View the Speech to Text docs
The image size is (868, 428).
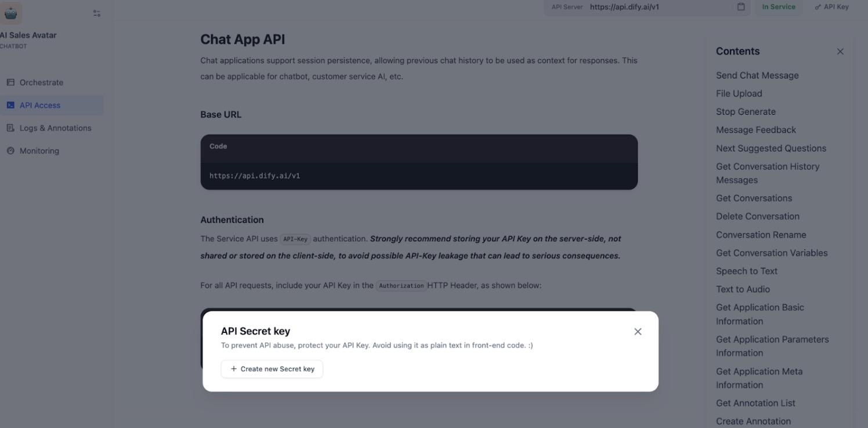746,270
